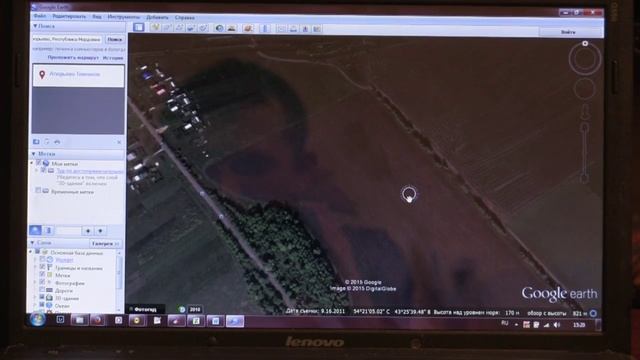Open the Добавить menu

(x=157, y=18)
